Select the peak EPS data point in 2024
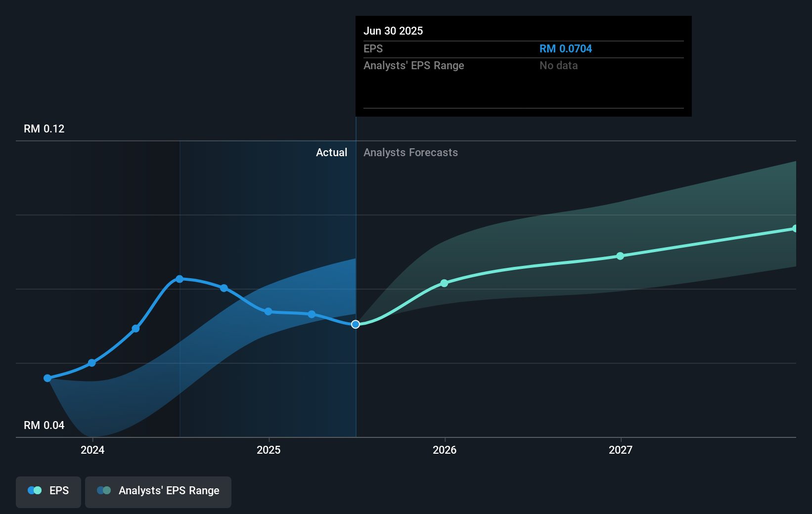Screen dimensions: 812x514 [179, 279]
